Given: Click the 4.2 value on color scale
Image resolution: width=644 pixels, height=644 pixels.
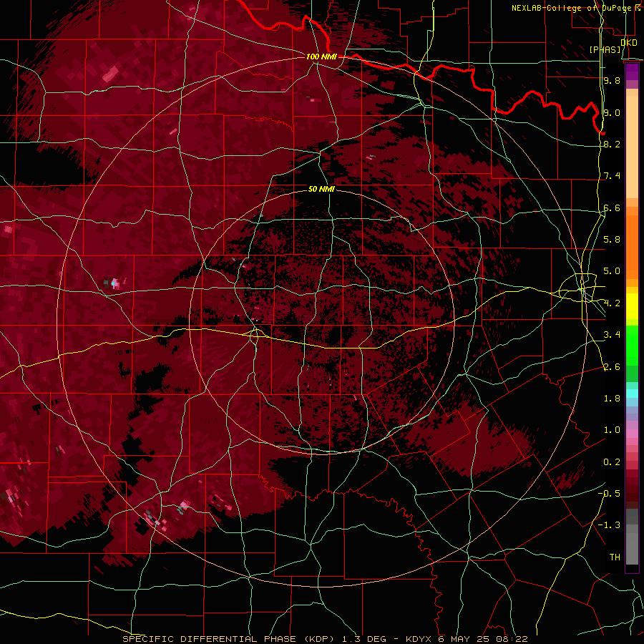Looking at the screenshot, I should click(612, 303).
